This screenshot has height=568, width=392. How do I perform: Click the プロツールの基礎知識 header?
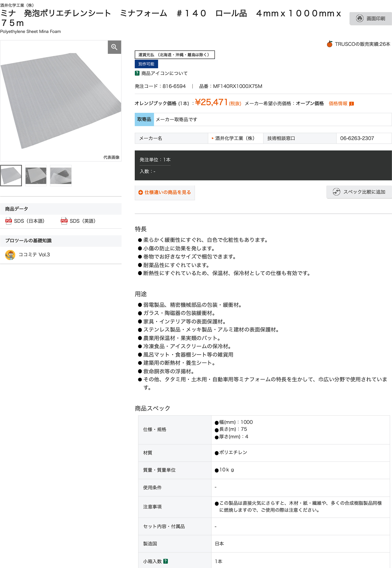click(61, 241)
